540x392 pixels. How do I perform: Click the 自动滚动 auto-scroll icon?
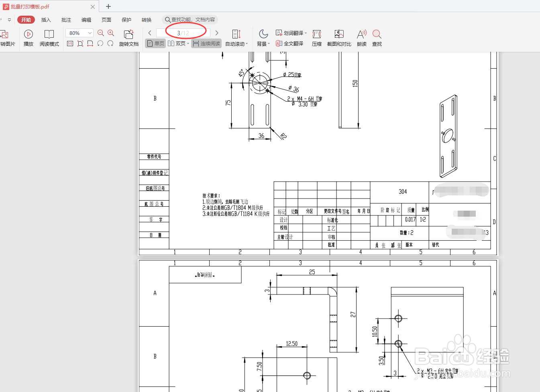236,34
